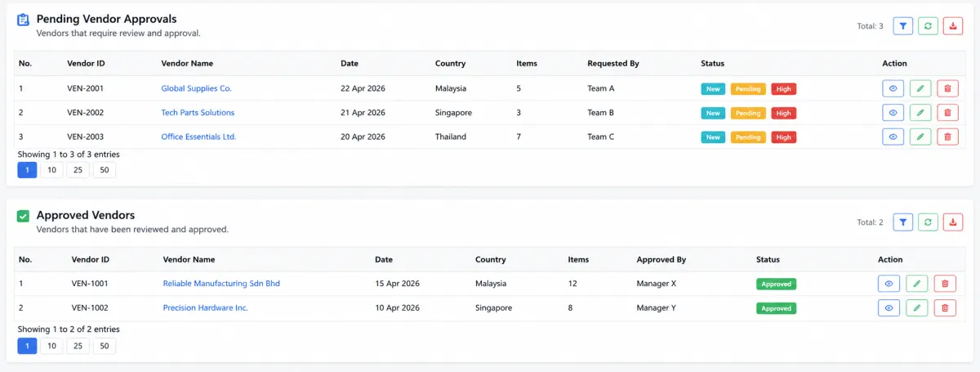Click New badge for Office Essentials Ltd.
Screen dimensions: 980x372
(713, 137)
